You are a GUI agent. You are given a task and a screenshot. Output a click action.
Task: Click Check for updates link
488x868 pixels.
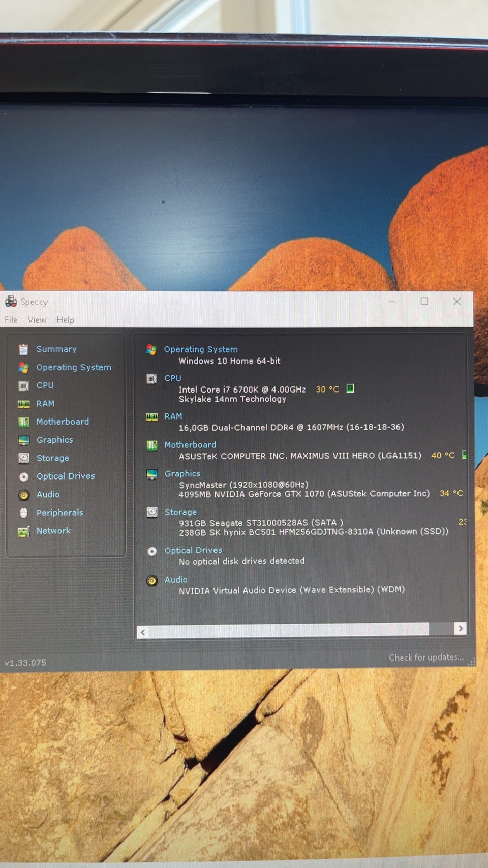[426, 657]
